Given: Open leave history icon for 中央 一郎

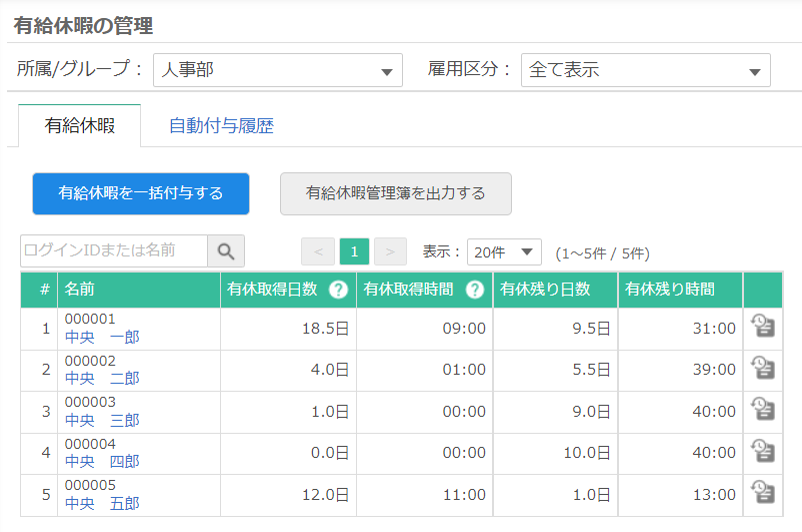Looking at the screenshot, I should [763, 326].
